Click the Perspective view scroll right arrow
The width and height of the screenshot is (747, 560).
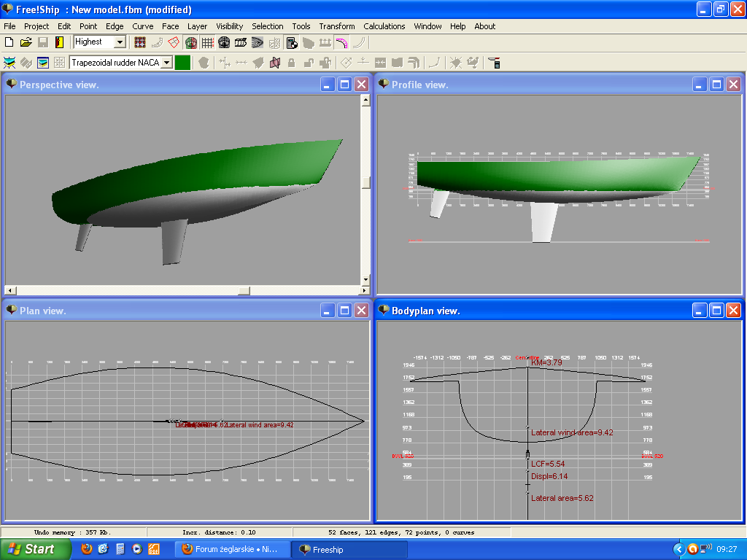pyautogui.click(x=365, y=290)
